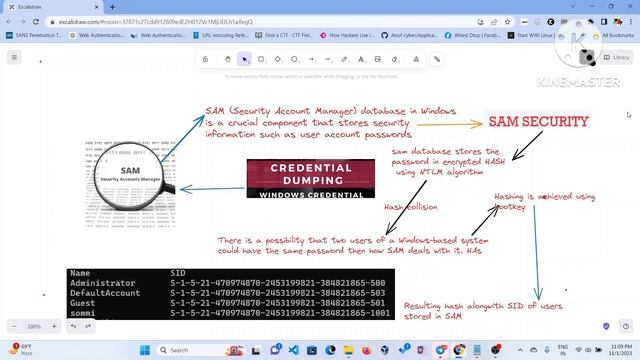Open the clock and date panel

coord(620,350)
